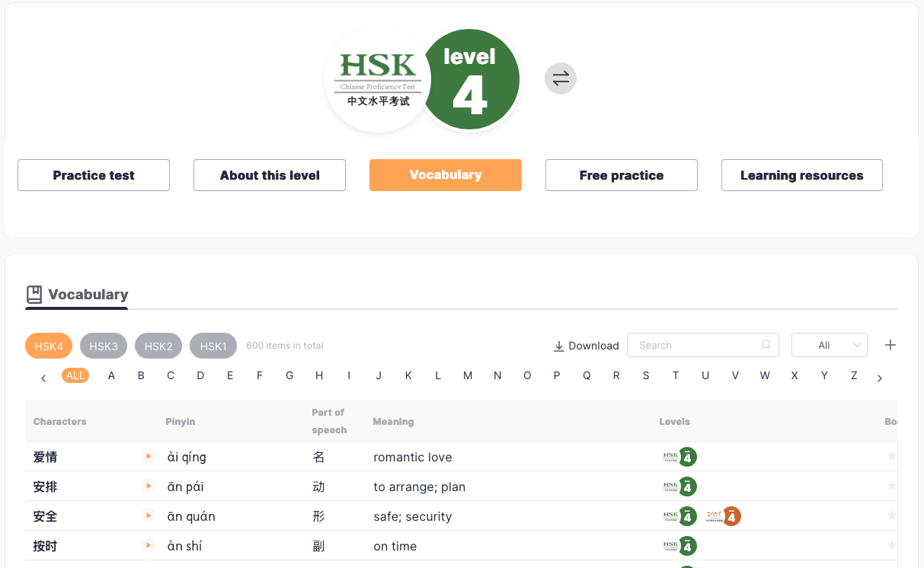Image resolution: width=924 pixels, height=568 pixels.
Task: Filter vocabulary by letter Z
Action: coord(854,375)
